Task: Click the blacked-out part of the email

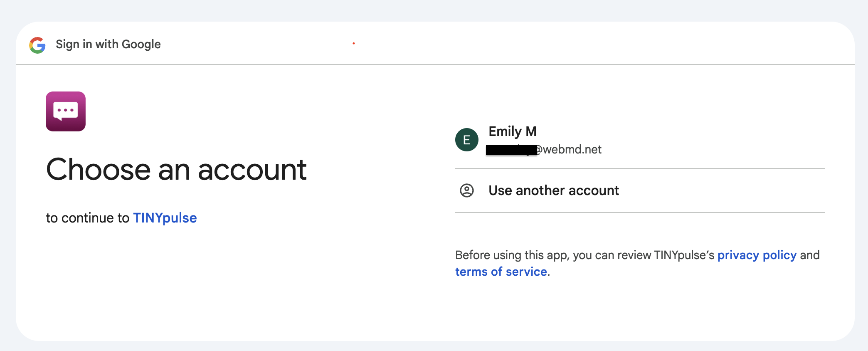Action: [x=511, y=150]
